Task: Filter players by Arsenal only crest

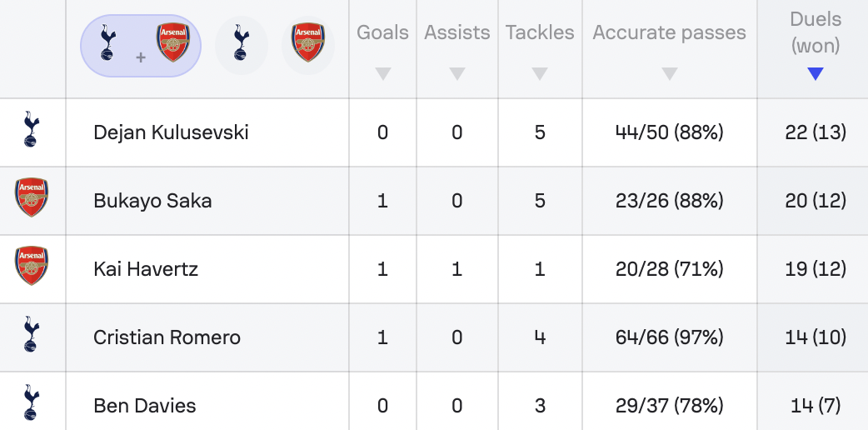Action: coord(307,46)
